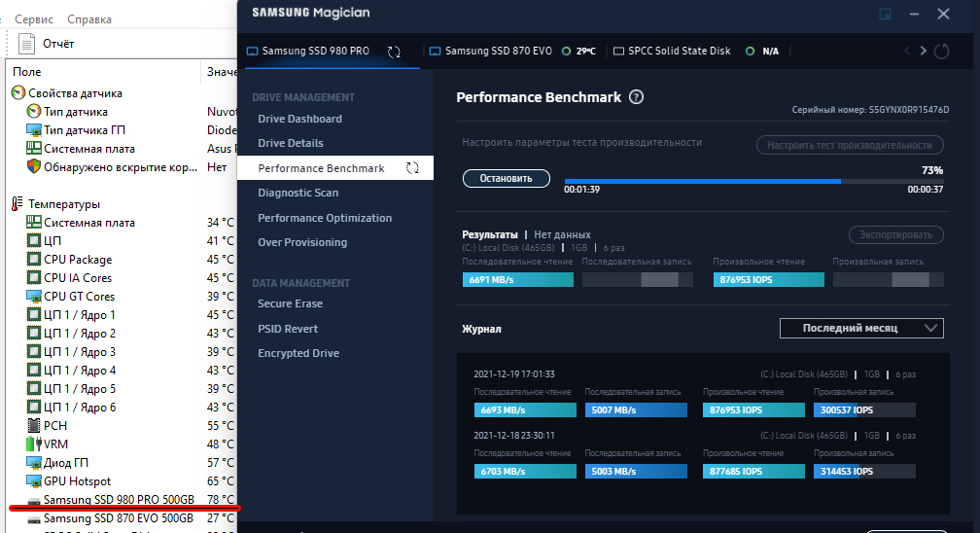Click the Экспортировать button
The width and height of the screenshot is (980, 533).
click(x=895, y=234)
